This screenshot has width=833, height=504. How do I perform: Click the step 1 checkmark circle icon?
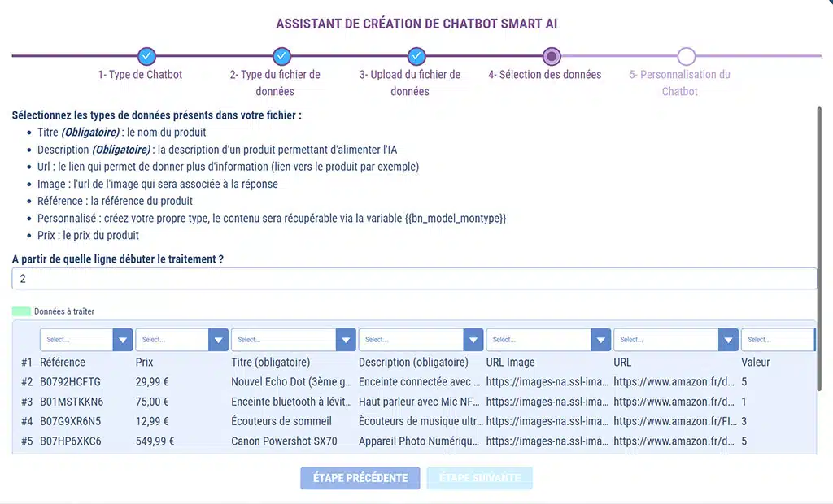(x=146, y=56)
